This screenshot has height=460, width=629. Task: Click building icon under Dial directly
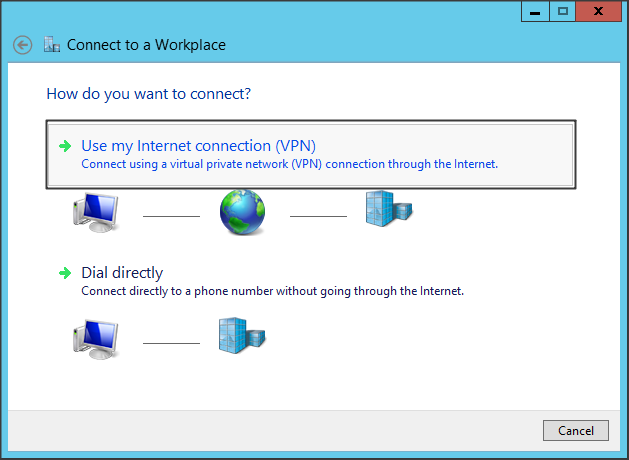pos(241,337)
